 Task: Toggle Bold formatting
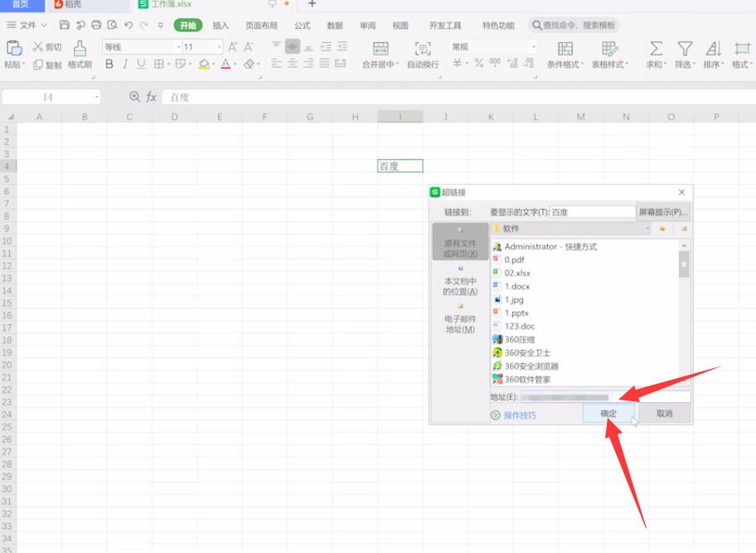109,64
